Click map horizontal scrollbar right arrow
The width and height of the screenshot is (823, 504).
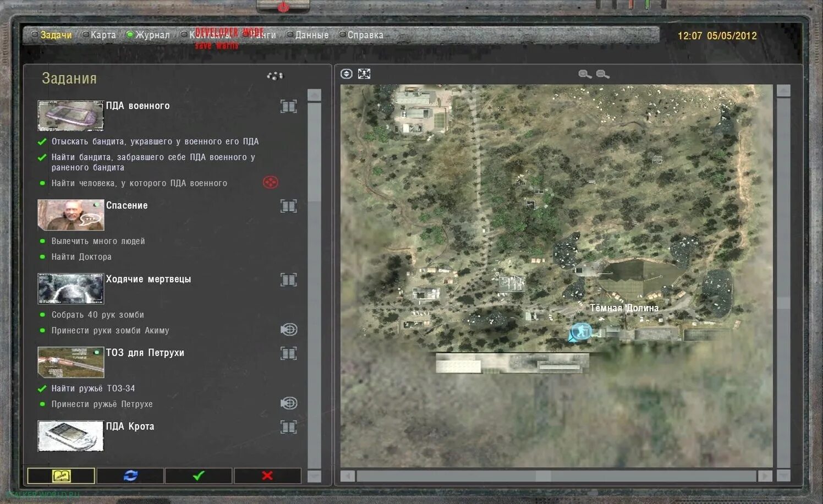[765, 476]
